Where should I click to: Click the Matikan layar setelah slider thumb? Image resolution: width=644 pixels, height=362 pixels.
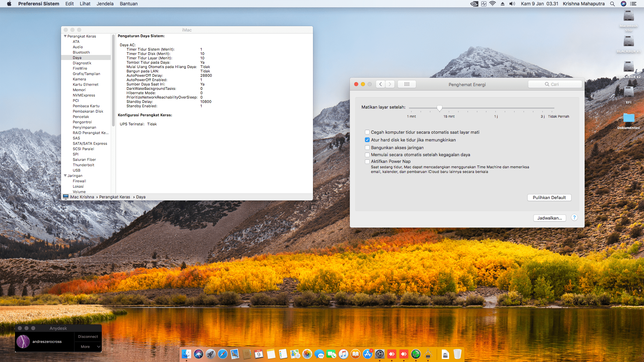[439, 108]
